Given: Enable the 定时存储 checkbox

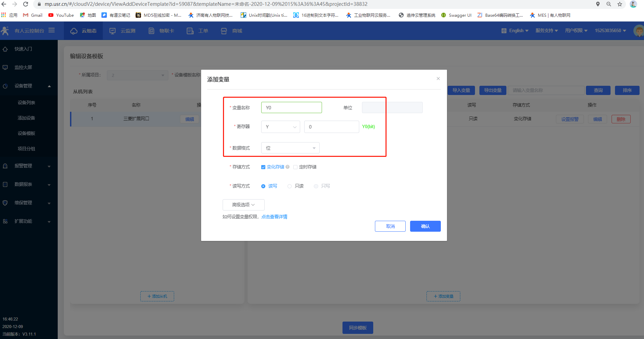Looking at the screenshot, I should click(295, 167).
